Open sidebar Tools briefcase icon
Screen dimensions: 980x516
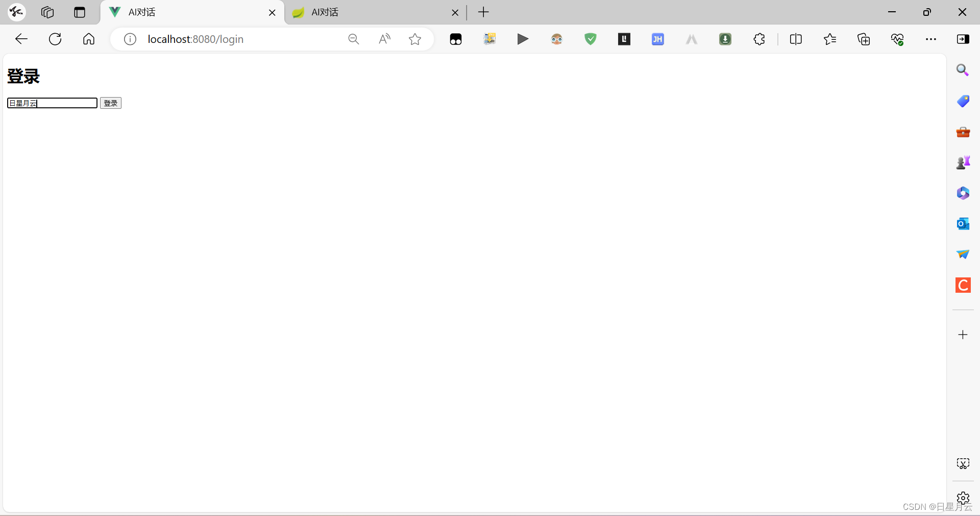click(963, 132)
